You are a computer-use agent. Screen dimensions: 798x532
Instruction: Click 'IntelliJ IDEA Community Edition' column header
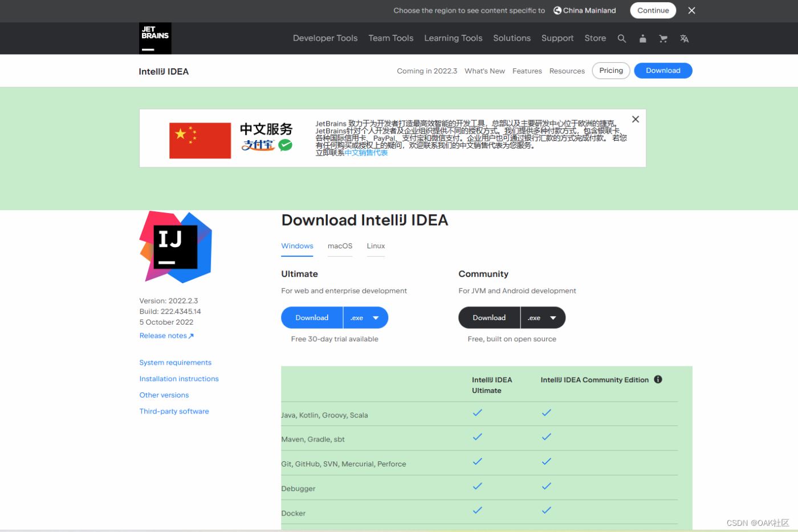[595, 380]
